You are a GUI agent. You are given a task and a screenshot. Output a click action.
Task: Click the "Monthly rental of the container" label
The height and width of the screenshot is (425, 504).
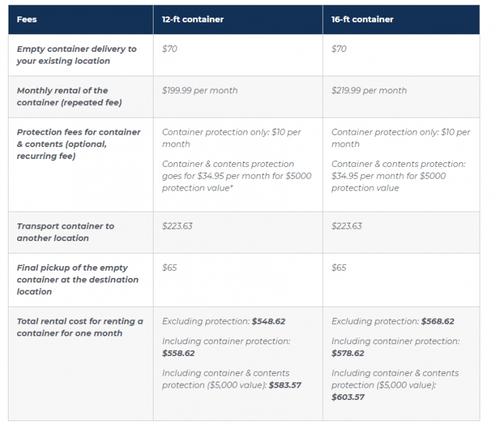click(62, 97)
